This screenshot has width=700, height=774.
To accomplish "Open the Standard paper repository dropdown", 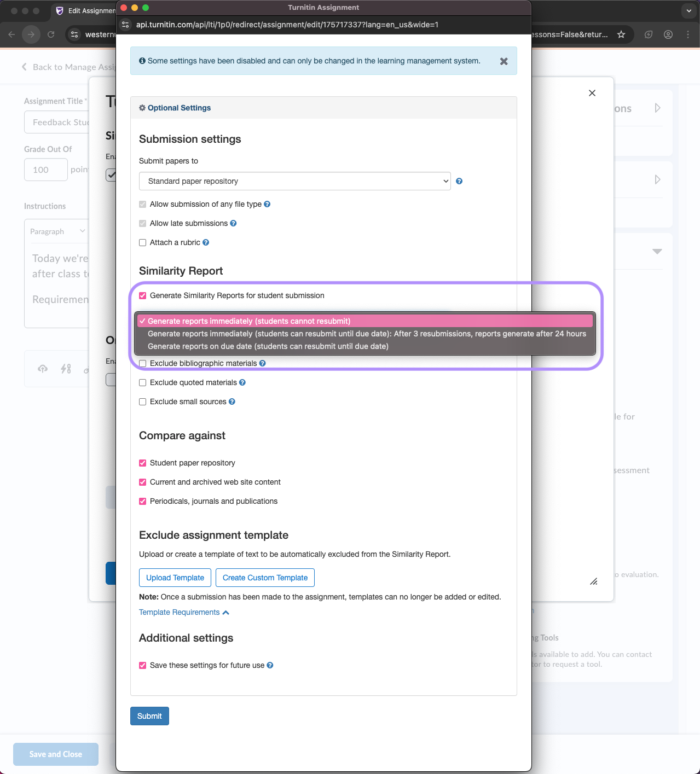I will [294, 181].
